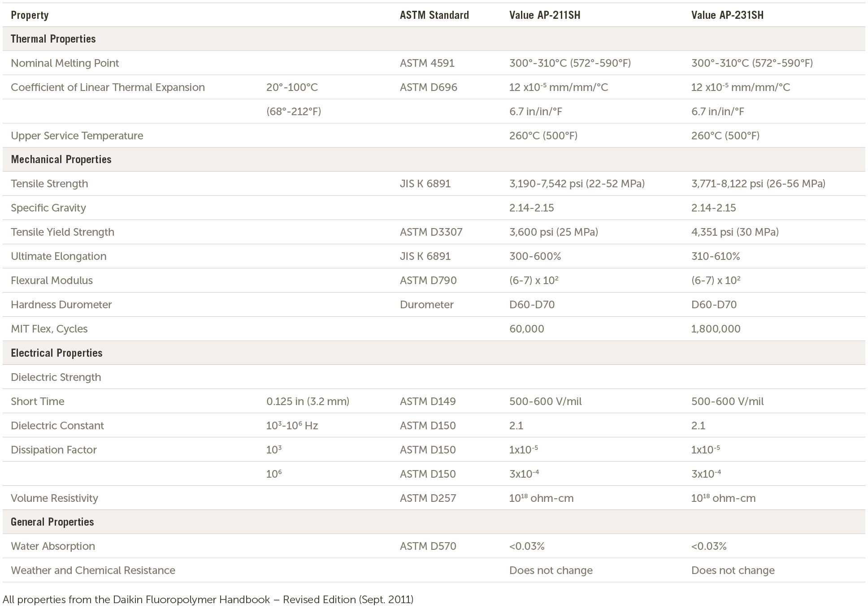The width and height of the screenshot is (868, 613).
Task: Select 3x10⁻⁴ under AP-231SH column
Action: click(706, 474)
